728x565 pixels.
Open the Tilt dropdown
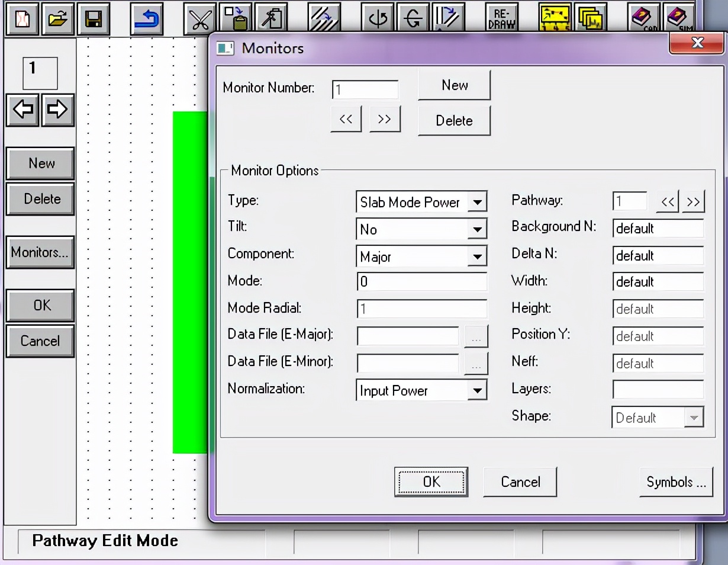click(x=477, y=229)
